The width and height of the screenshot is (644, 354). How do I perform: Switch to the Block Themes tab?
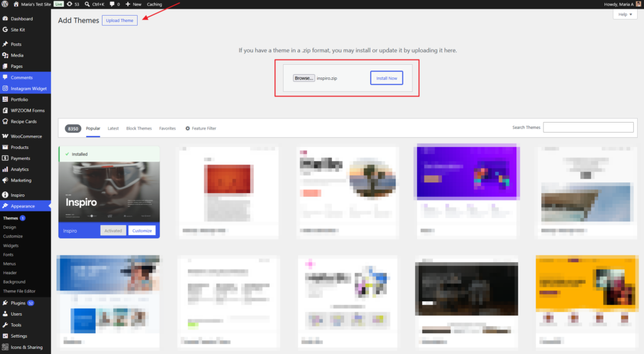[139, 128]
